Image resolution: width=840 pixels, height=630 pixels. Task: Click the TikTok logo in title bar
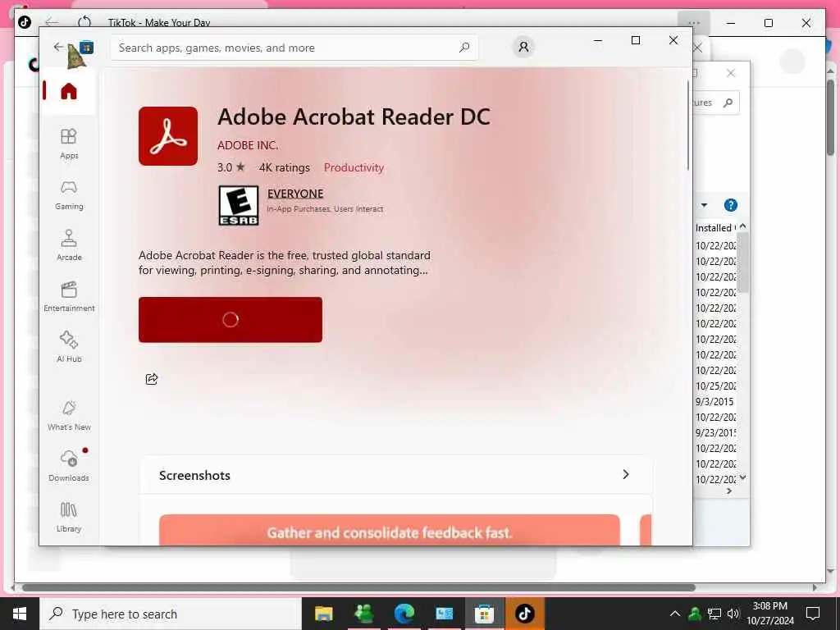tap(25, 22)
